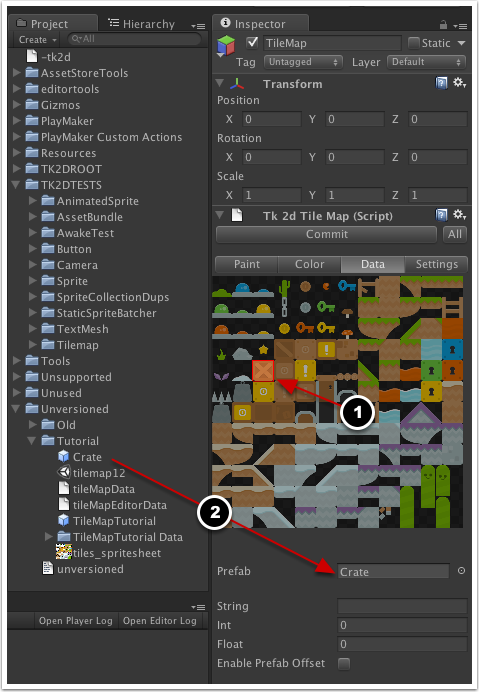Toggle the TileMap object active checkbox
Image resolution: width=479 pixels, height=692 pixels.
tap(252, 43)
